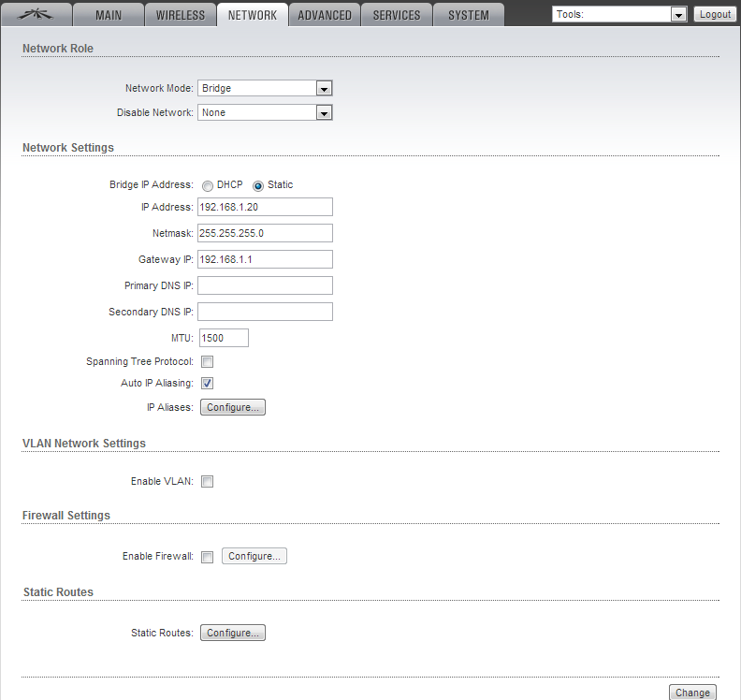741x700 pixels.
Task: Focus the Secondary DNS IP field
Action: pos(265,312)
